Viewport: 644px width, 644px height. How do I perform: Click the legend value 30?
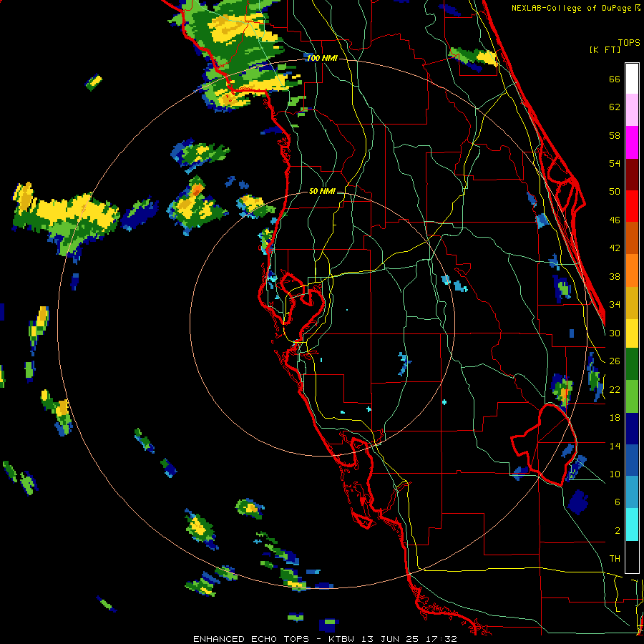tap(615, 333)
